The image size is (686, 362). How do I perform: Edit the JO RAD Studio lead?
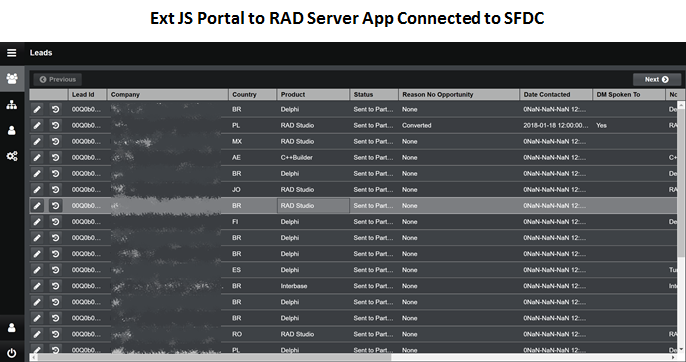coord(37,190)
